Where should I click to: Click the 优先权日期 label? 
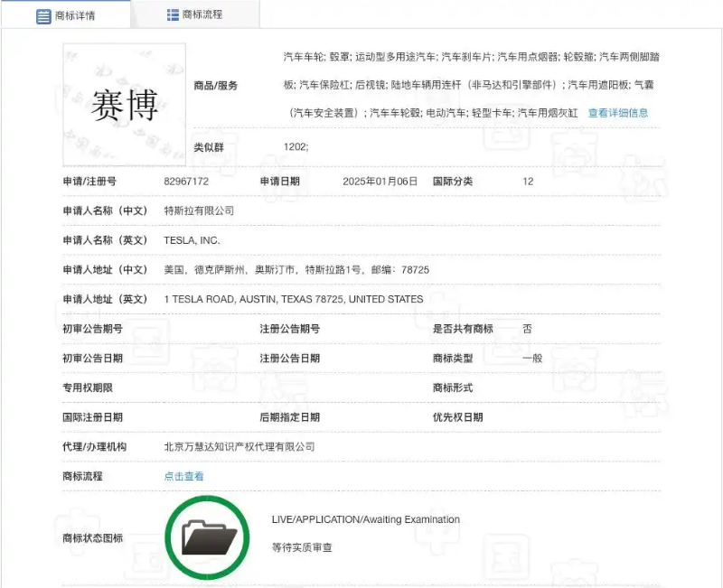pyautogui.click(x=458, y=417)
